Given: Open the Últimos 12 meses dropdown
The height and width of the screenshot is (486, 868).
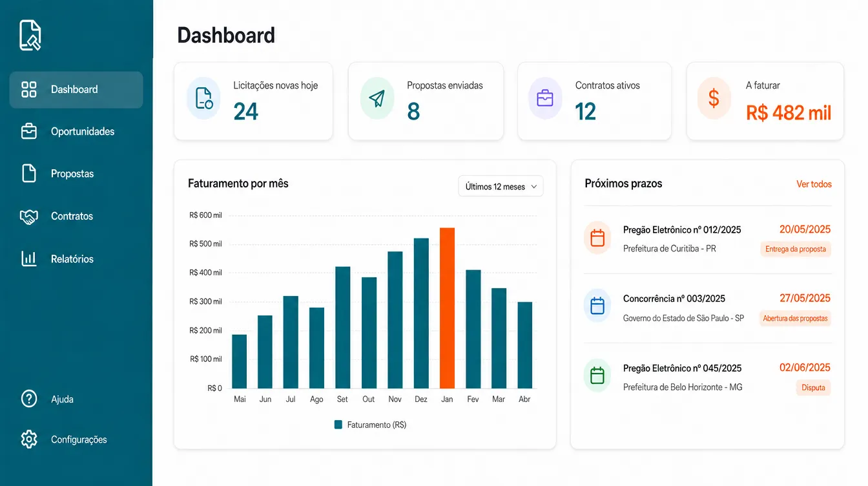Looking at the screenshot, I should (501, 186).
